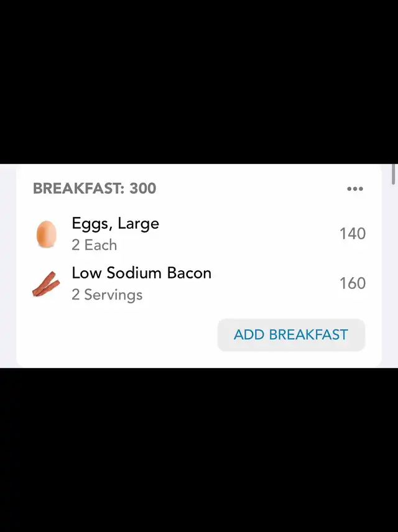Click "Low Sodium" in the bacon entry

click(116, 273)
